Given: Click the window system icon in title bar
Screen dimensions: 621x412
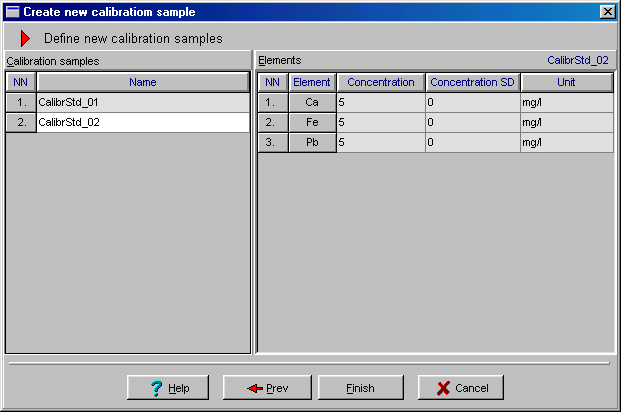Looking at the screenshot, I should coord(13,12).
